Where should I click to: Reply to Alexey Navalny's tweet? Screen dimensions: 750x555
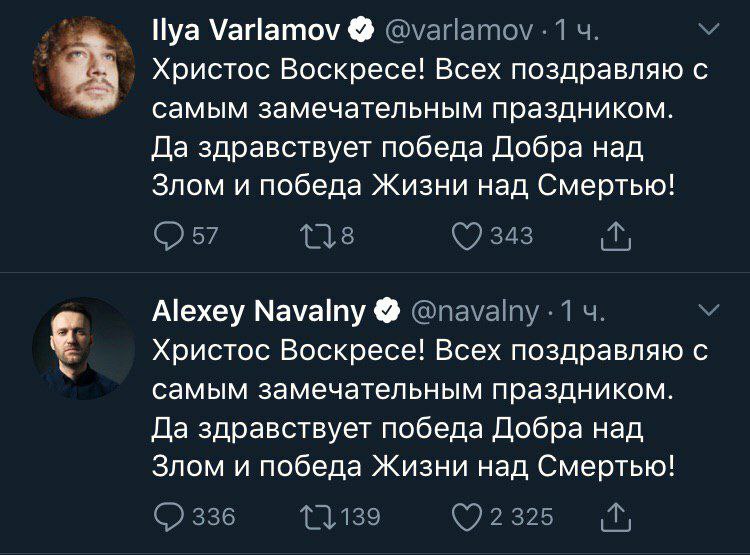(167, 516)
